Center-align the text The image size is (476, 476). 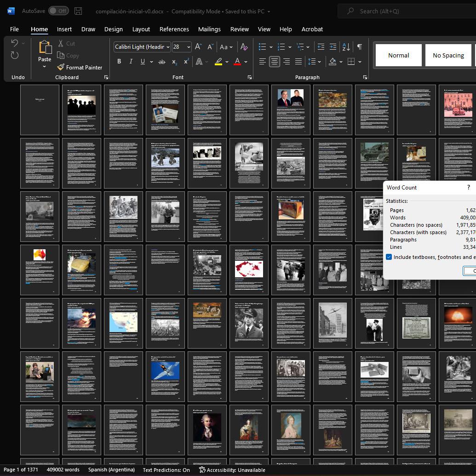click(275, 62)
